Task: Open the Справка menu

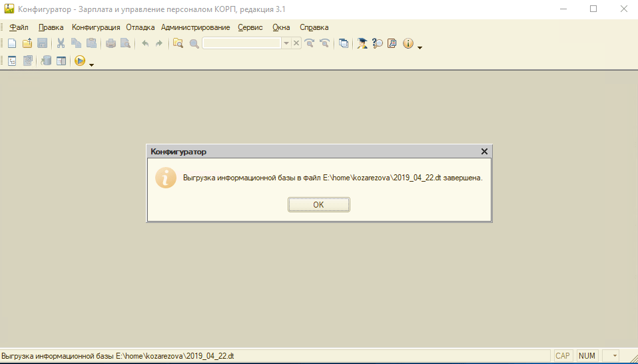Action: tap(314, 27)
